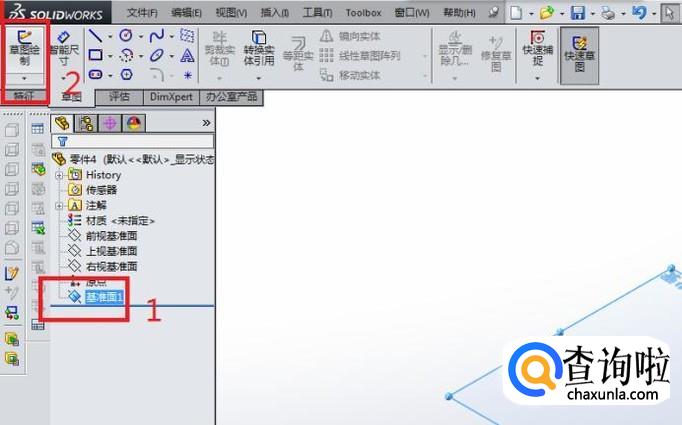Open the 帮助(H) menu
Screen dimensions: 682x425
click(x=459, y=13)
